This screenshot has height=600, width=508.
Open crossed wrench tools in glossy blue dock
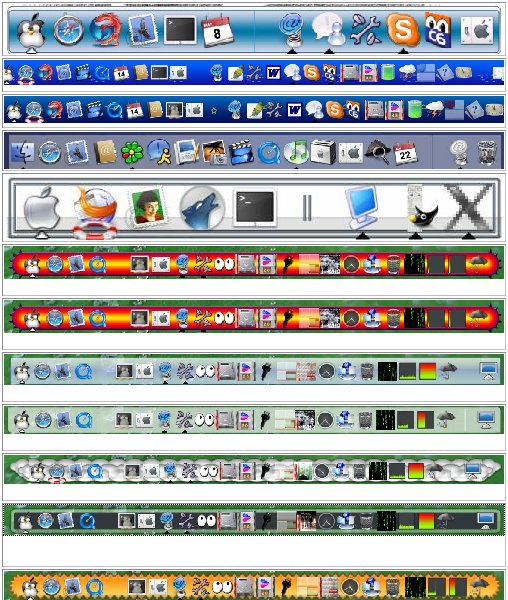366,30
